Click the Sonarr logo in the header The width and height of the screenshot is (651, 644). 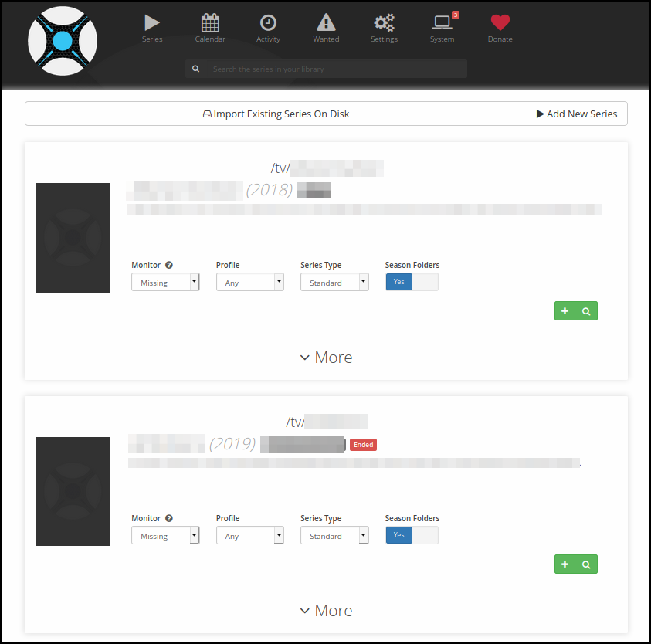(x=62, y=41)
